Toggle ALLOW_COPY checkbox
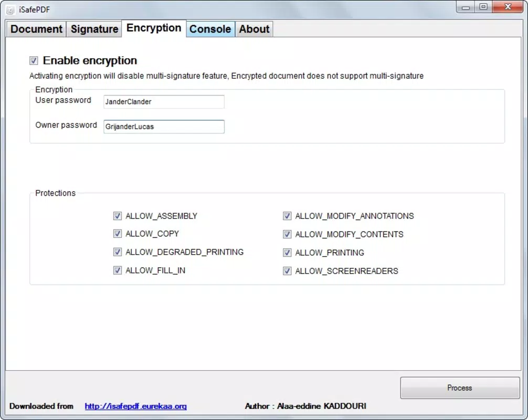 tap(117, 234)
